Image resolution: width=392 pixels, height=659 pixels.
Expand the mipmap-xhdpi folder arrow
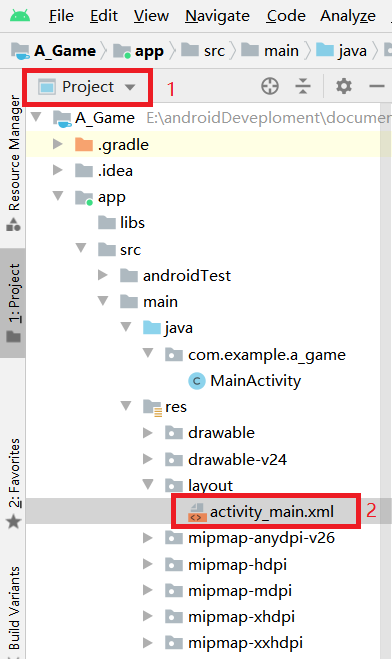(x=147, y=616)
